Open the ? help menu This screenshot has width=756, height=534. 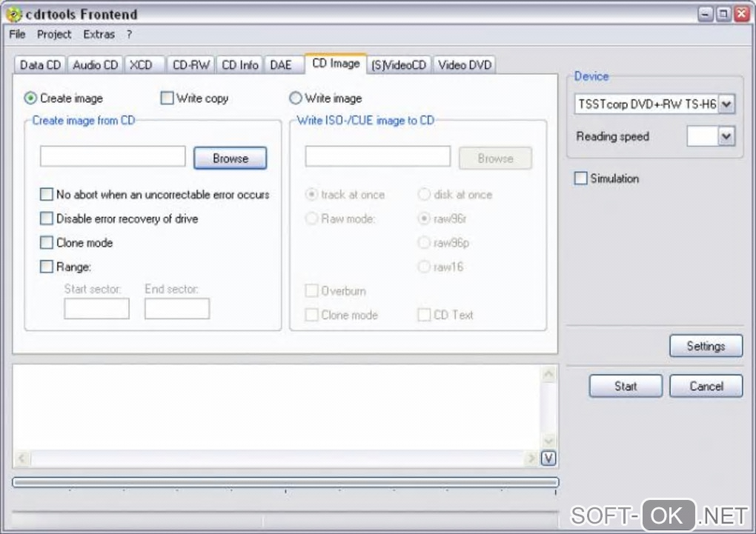click(129, 34)
